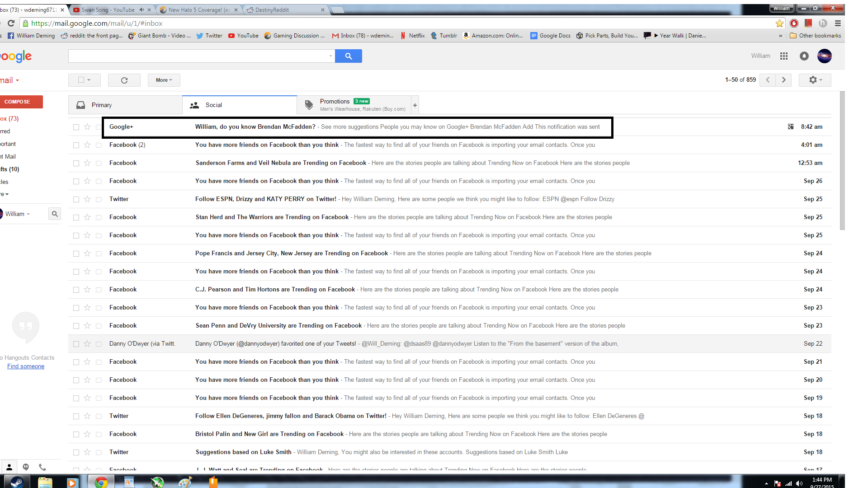
Task: Open the Google apps grid icon
Action: tap(784, 56)
